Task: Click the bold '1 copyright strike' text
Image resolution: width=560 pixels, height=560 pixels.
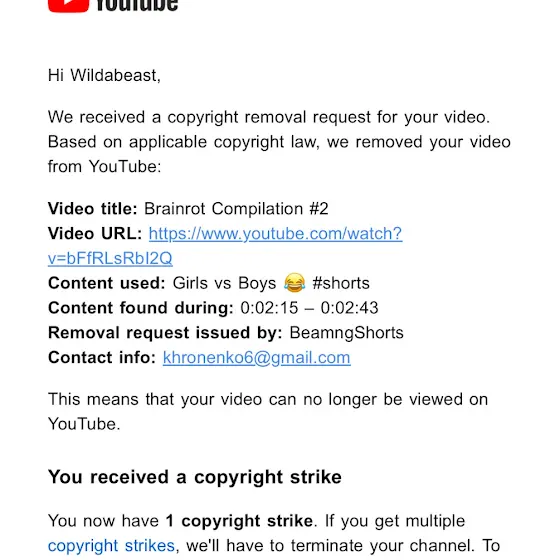Action: click(239, 521)
